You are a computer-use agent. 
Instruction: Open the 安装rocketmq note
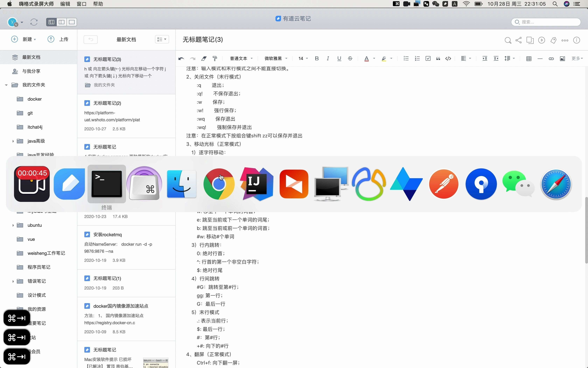[x=126, y=247]
